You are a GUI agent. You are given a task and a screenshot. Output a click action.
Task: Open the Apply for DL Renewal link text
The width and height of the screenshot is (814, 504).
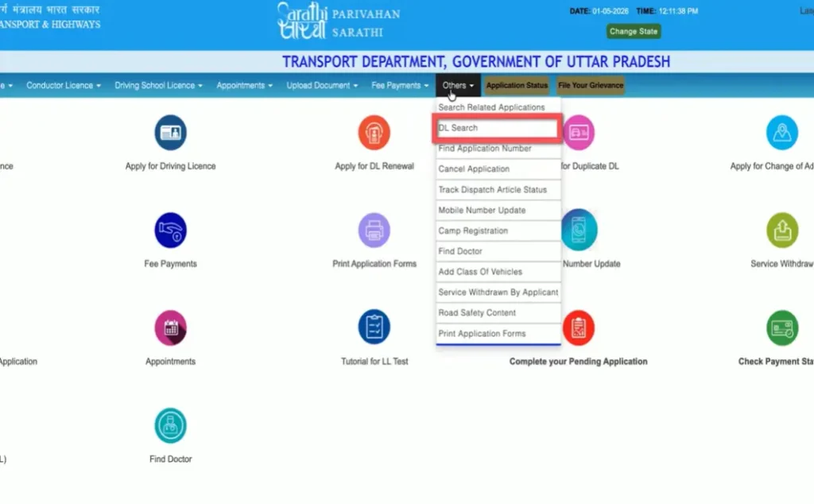click(x=374, y=166)
